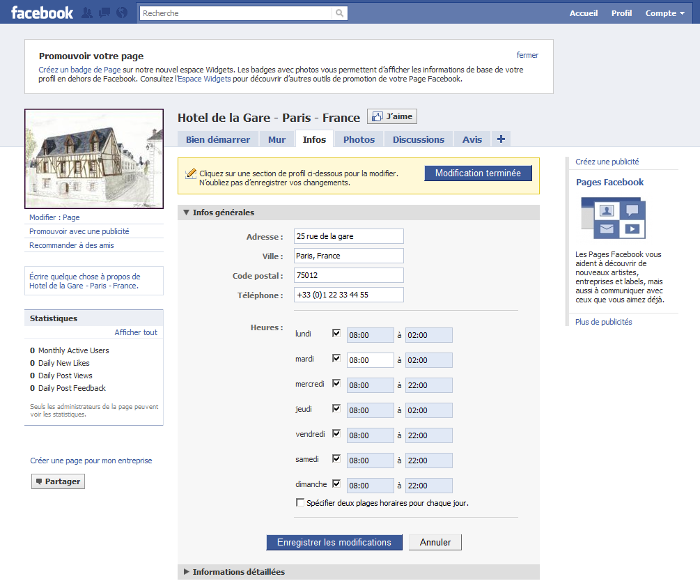Click Écrire quelque chose à propos link
Viewport: 700px width, 588px height.
85,281
